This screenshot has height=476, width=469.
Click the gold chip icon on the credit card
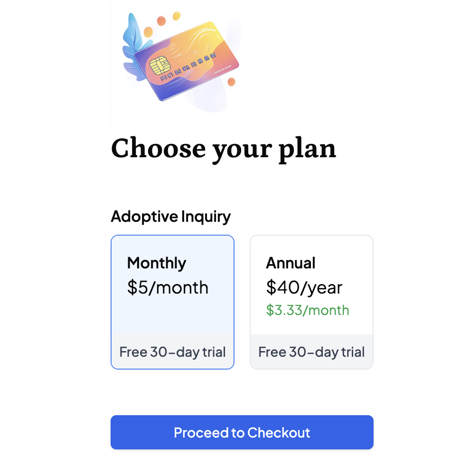[x=159, y=65]
